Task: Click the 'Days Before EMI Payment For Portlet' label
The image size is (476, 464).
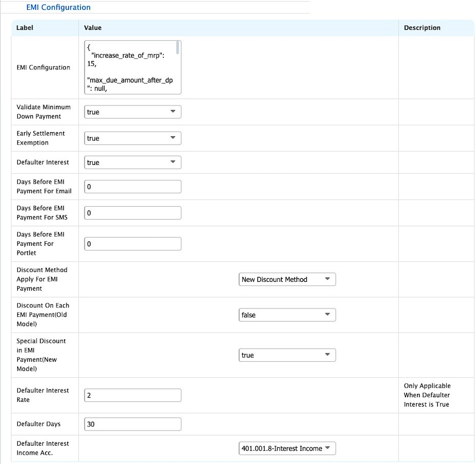Action: (40, 244)
